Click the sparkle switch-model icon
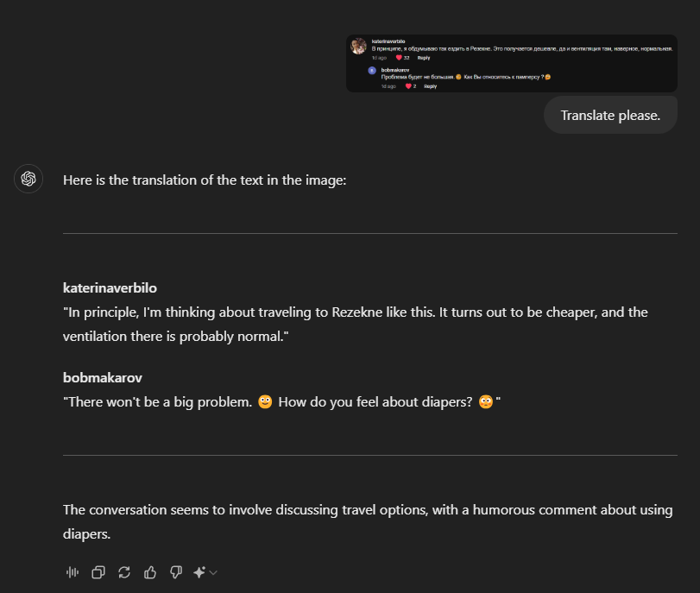 (x=199, y=571)
